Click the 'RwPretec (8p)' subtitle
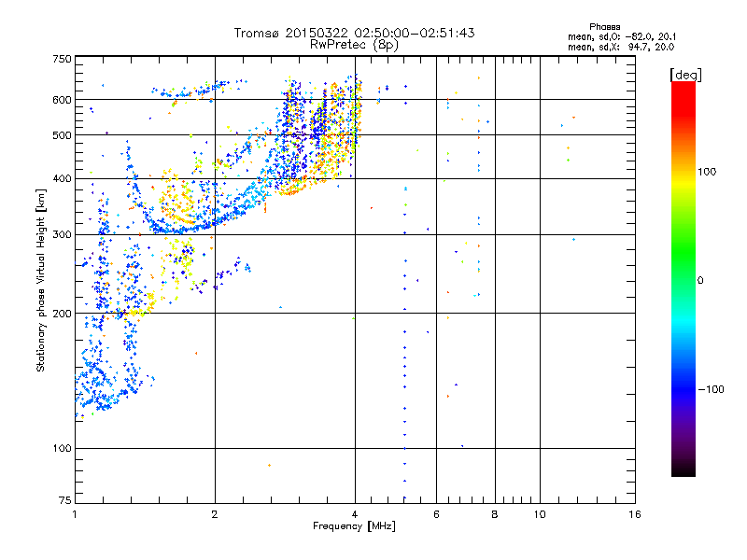This screenshot has height=560, width=747. 355,45
